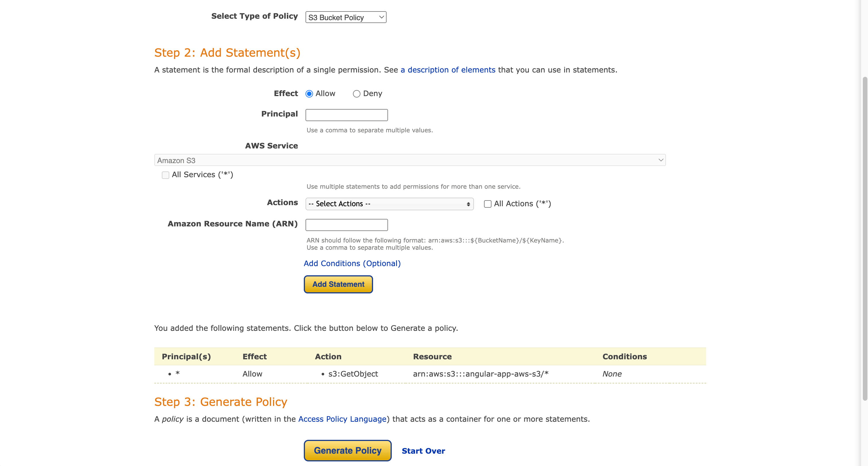Click the Start Over link
Image resolution: width=868 pixels, height=466 pixels.
click(423, 451)
